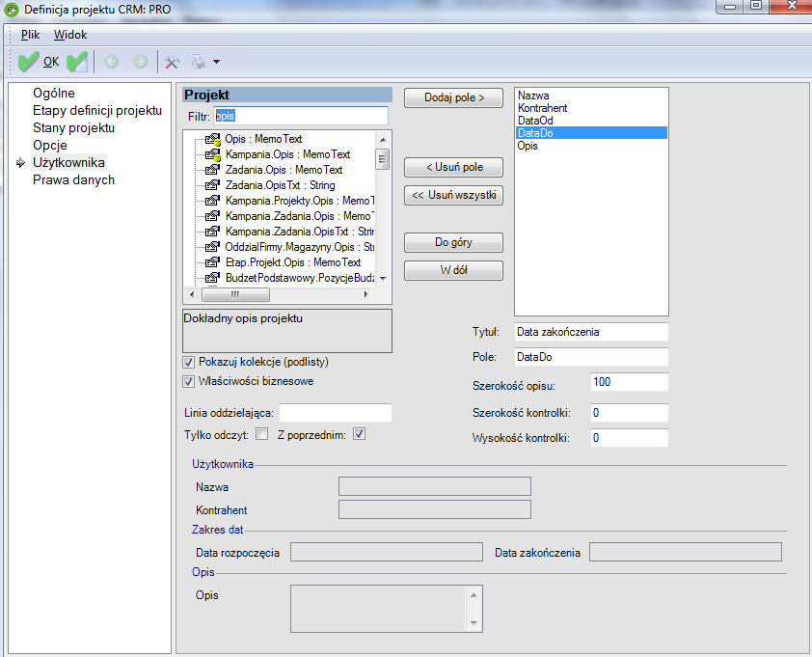Toggle Tylko odczyt checkbox
Image resolution: width=812 pixels, height=657 pixels.
pos(262,434)
